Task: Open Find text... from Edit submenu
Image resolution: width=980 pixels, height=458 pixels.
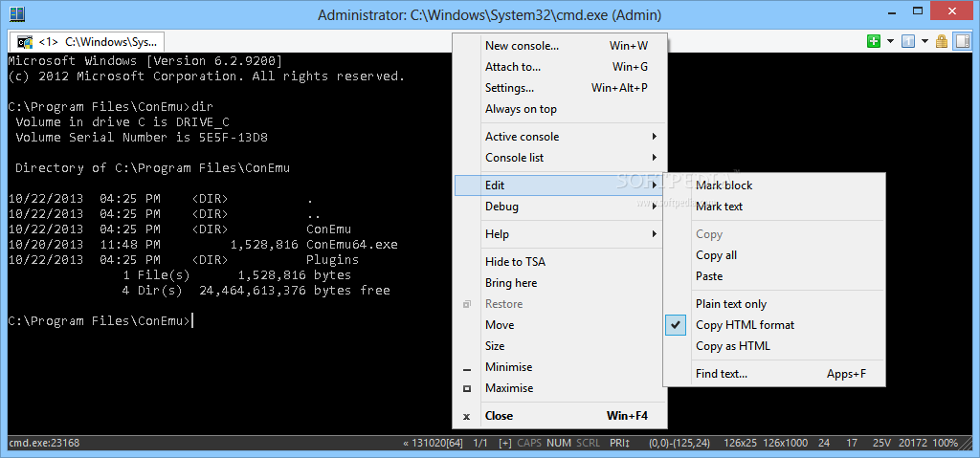Action: pos(774,374)
